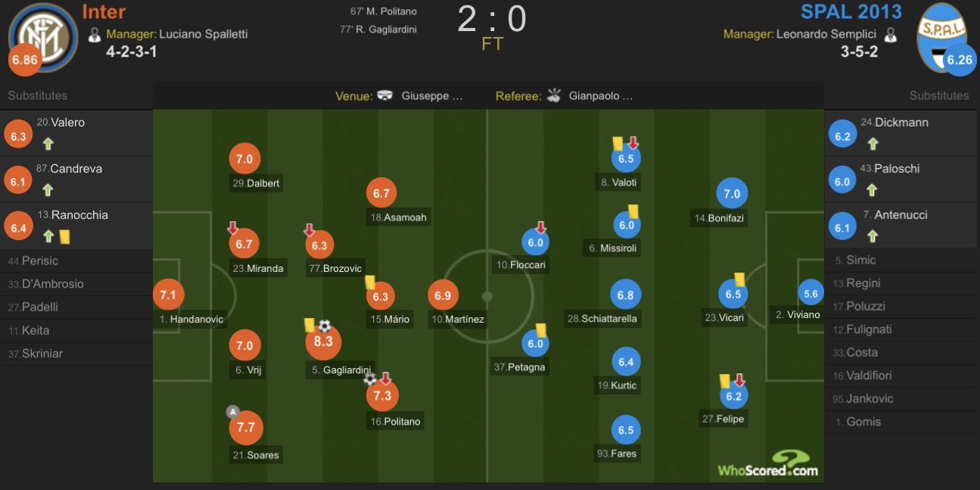This screenshot has width=980, height=490.
Task: Click the Inter team name heading
Action: pos(104,11)
